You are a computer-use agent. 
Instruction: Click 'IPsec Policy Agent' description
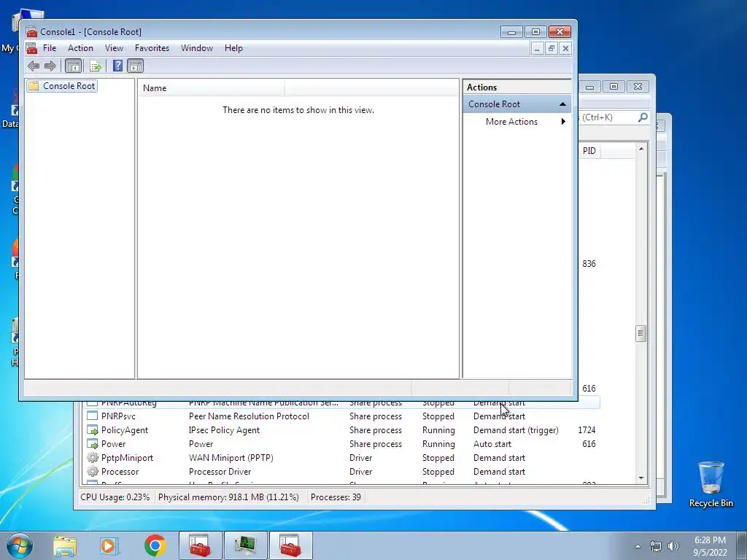click(x=224, y=430)
